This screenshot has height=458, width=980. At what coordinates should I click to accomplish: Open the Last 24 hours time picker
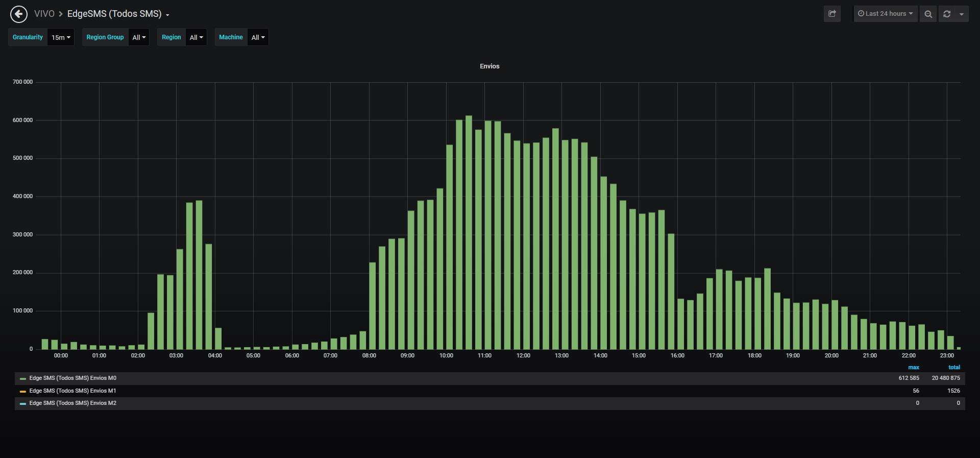[886, 14]
